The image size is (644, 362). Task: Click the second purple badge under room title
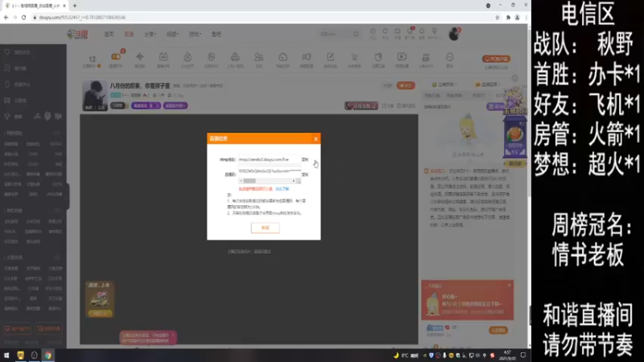click(x=175, y=105)
